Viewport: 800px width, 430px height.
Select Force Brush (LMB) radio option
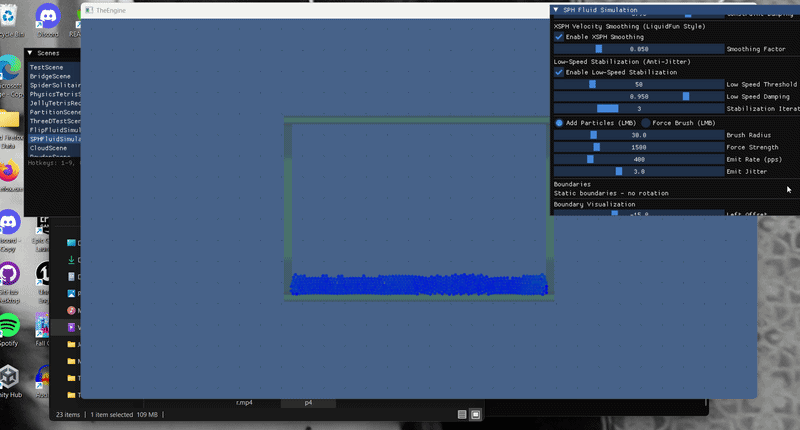645,123
